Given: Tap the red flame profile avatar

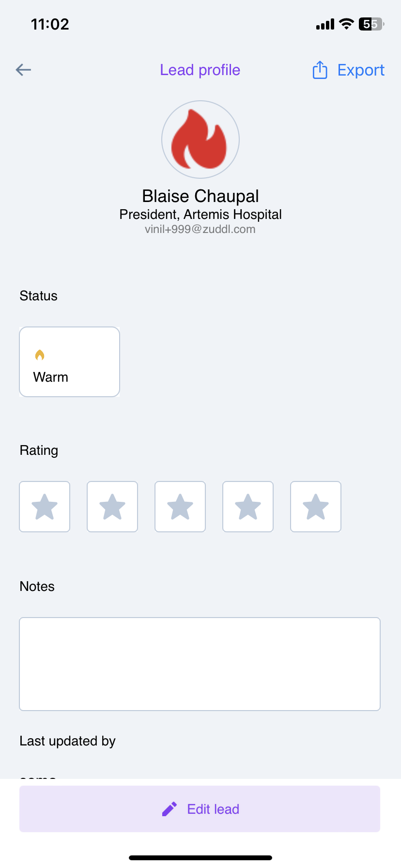Looking at the screenshot, I should [x=200, y=139].
